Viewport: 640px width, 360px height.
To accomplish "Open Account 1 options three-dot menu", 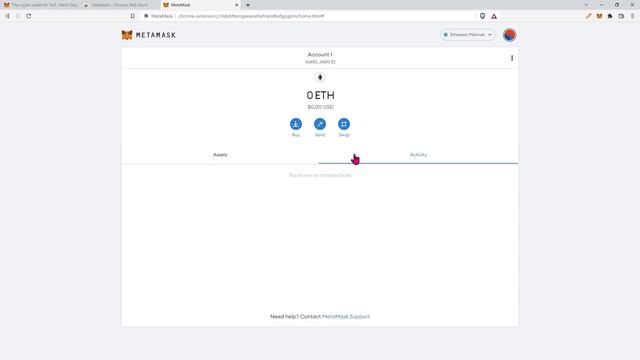I will tap(512, 58).
